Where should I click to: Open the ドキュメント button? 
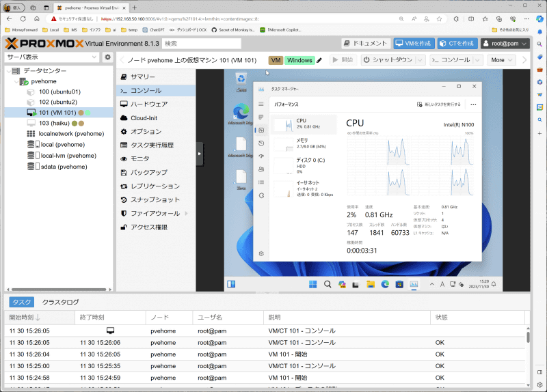tap(366, 44)
